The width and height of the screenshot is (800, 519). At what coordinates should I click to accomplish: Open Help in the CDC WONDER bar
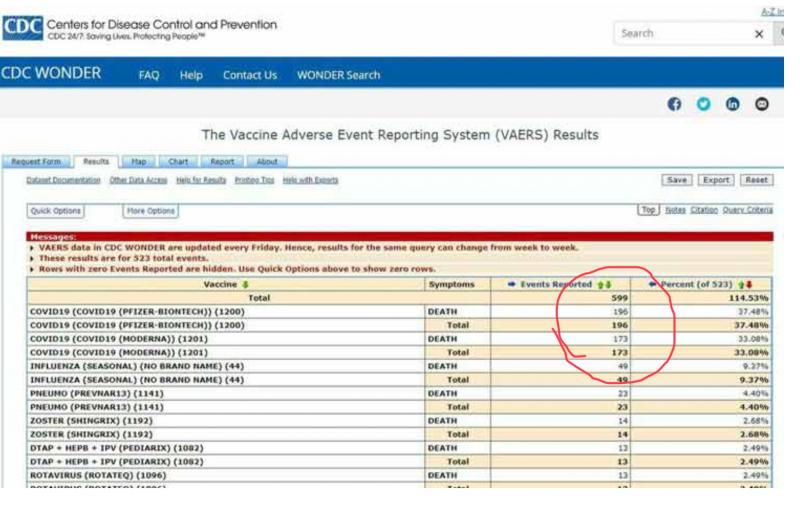(x=191, y=75)
